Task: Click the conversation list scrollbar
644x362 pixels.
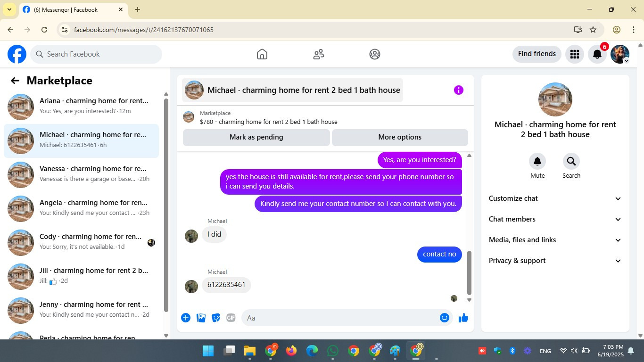Action: tap(166, 205)
